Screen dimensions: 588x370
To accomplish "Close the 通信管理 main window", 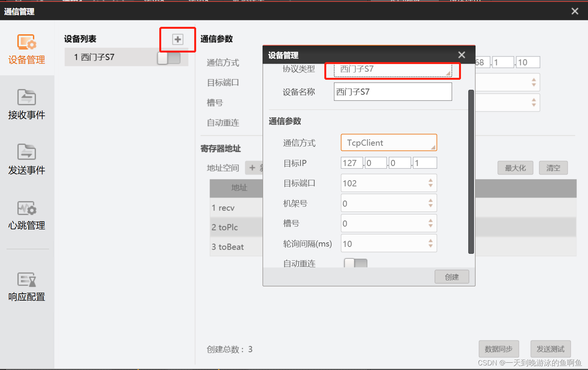I will tap(575, 11).
